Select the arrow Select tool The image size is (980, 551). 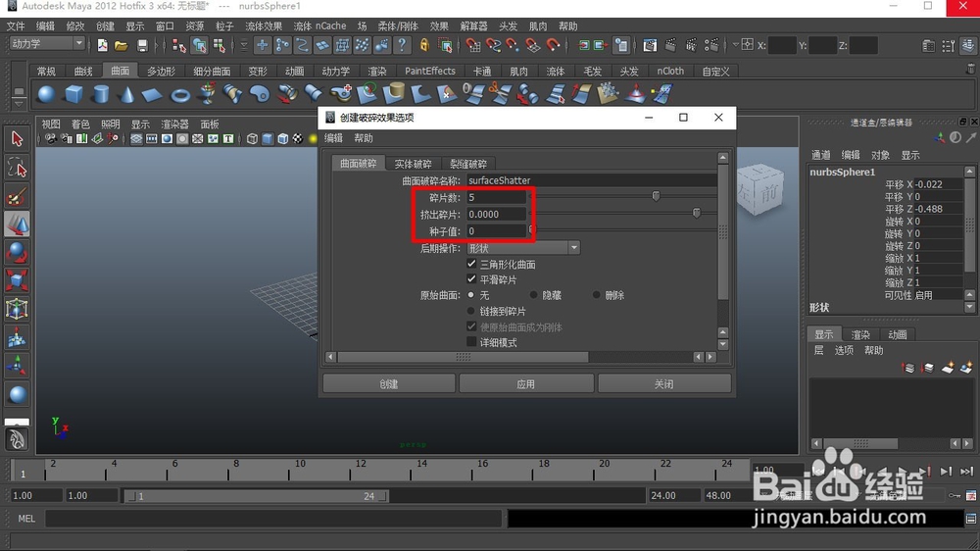tap(17, 139)
